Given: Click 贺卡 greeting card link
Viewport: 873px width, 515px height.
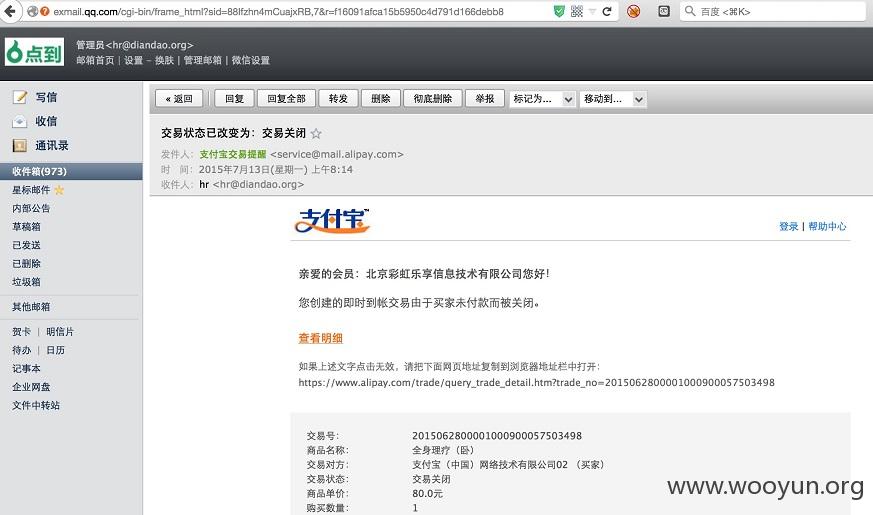Looking at the screenshot, I should 22,332.
